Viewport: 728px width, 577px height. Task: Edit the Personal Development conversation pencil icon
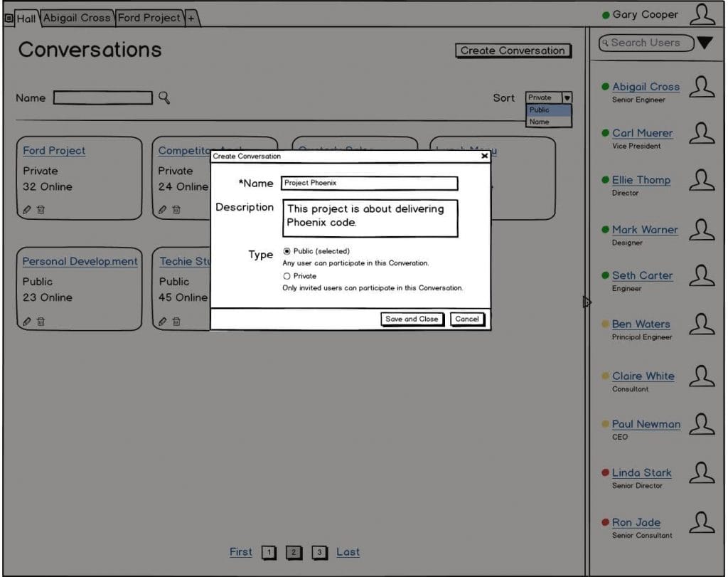(27, 321)
